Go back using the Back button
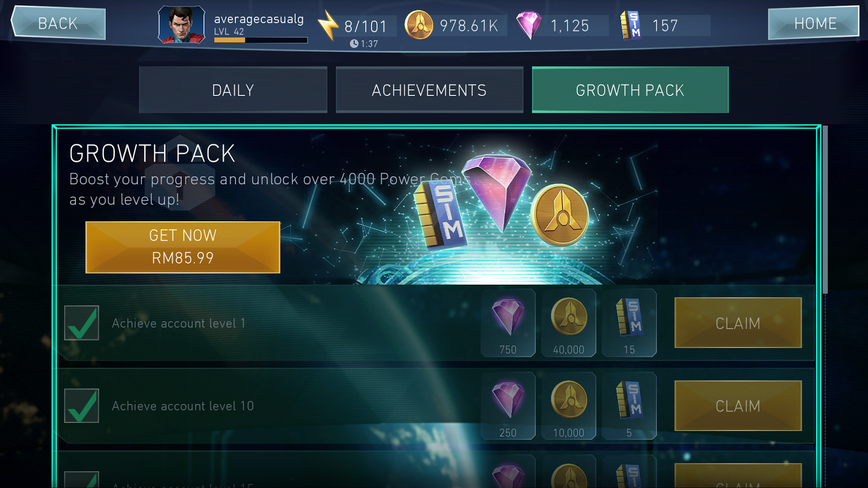Image resolution: width=868 pixels, height=488 pixels. click(x=58, y=23)
